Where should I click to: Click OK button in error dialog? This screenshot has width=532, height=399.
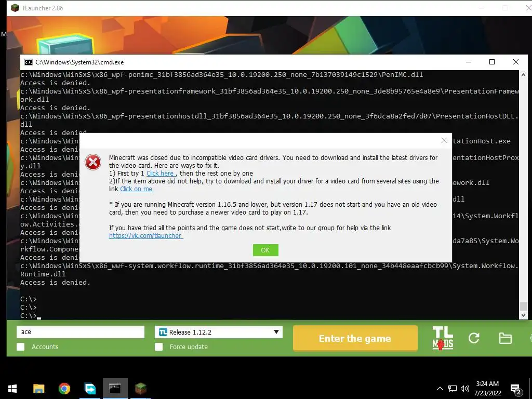point(265,250)
